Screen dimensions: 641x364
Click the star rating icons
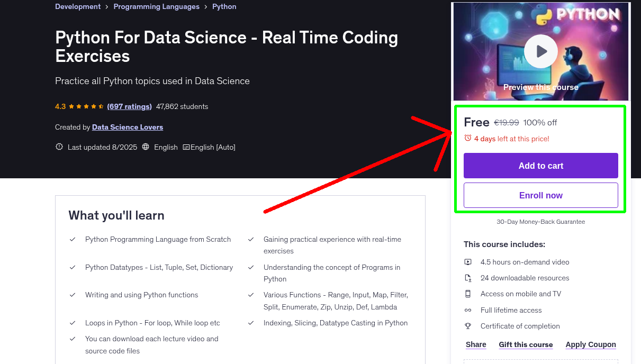(x=87, y=106)
